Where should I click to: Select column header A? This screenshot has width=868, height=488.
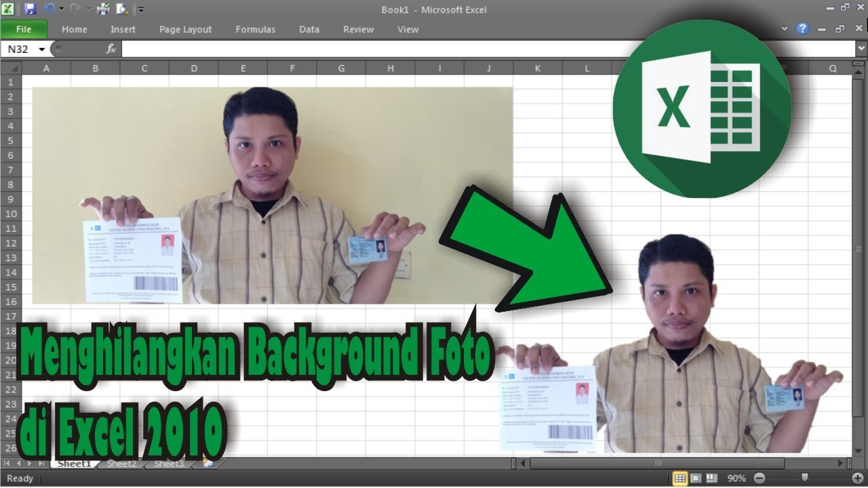tap(46, 68)
